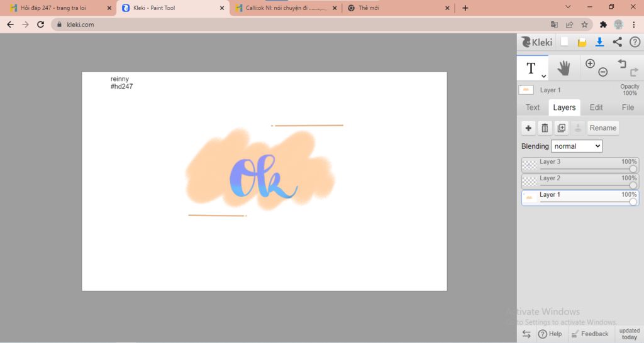Share the image via share icon
This screenshot has height=343, width=644.
click(617, 41)
